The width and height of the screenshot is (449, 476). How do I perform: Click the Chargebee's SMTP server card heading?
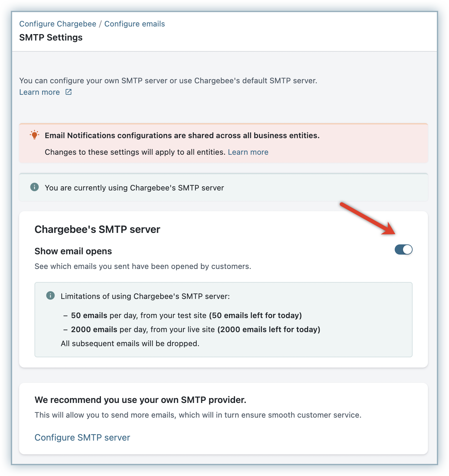pyautogui.click(x=97, y=229)
